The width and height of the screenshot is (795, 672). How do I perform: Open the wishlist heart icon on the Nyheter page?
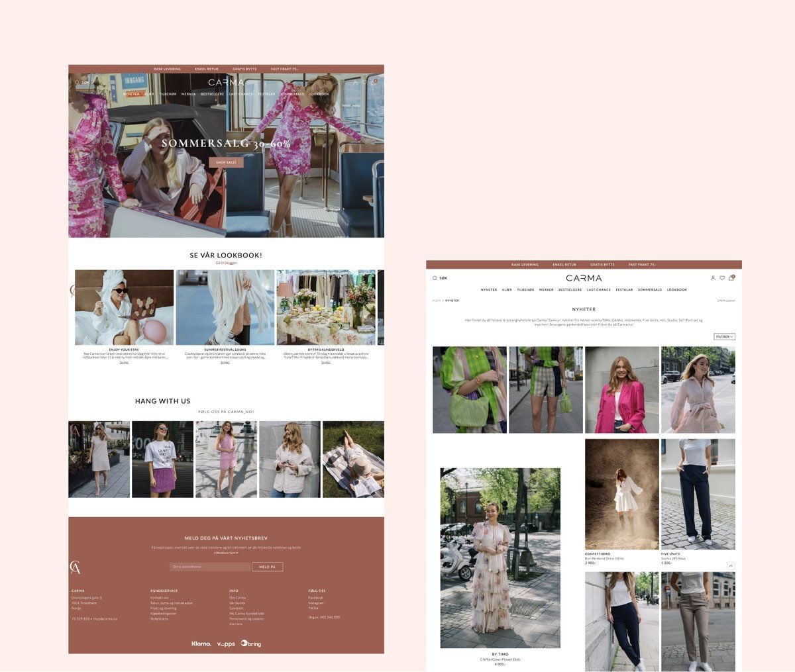[722, 278]
